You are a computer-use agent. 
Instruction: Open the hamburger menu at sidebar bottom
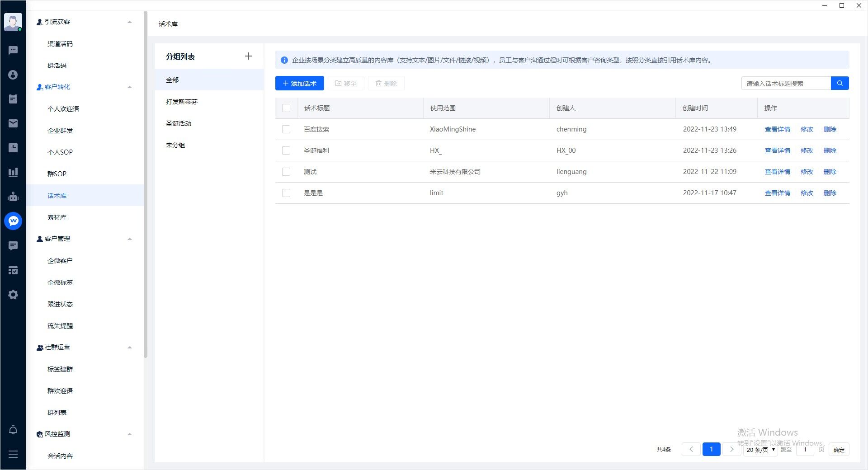pos(13,454)
